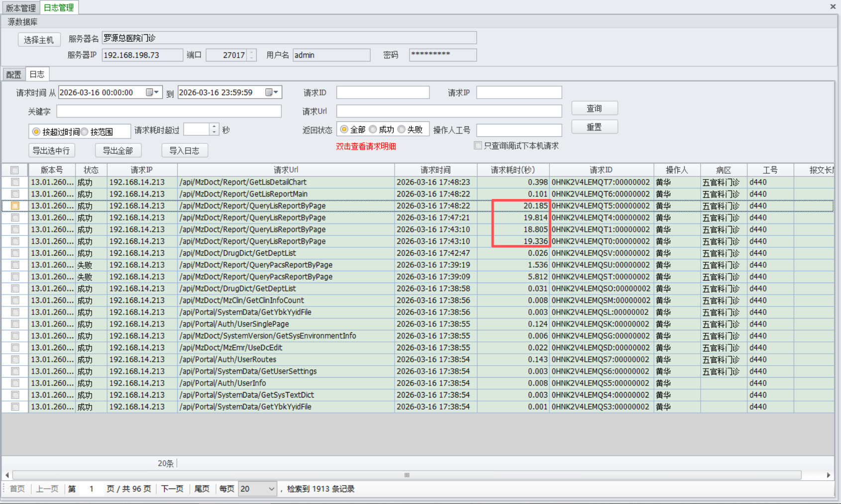Sort by the 请求耗时(秒) column header
This screenshot has width=841, height=504.
click(x=513, y=170)
